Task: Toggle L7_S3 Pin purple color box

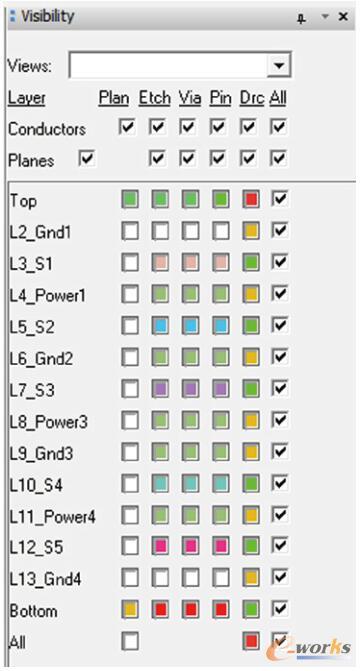Action: click(x=221, y=389)
